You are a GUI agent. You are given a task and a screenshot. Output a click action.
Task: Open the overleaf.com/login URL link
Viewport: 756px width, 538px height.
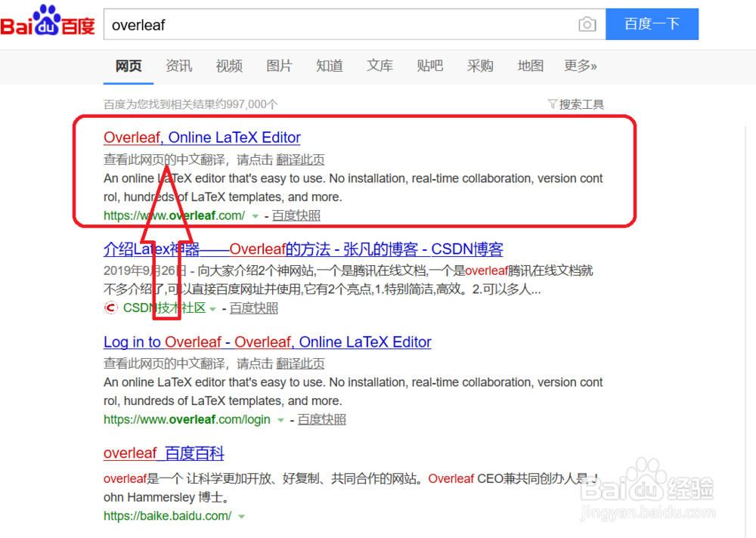click(x=187, y=419)
